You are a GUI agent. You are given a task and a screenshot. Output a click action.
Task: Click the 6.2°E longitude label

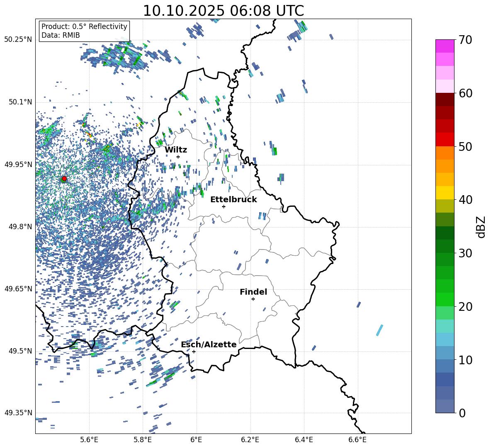click(x=250, y=440)
